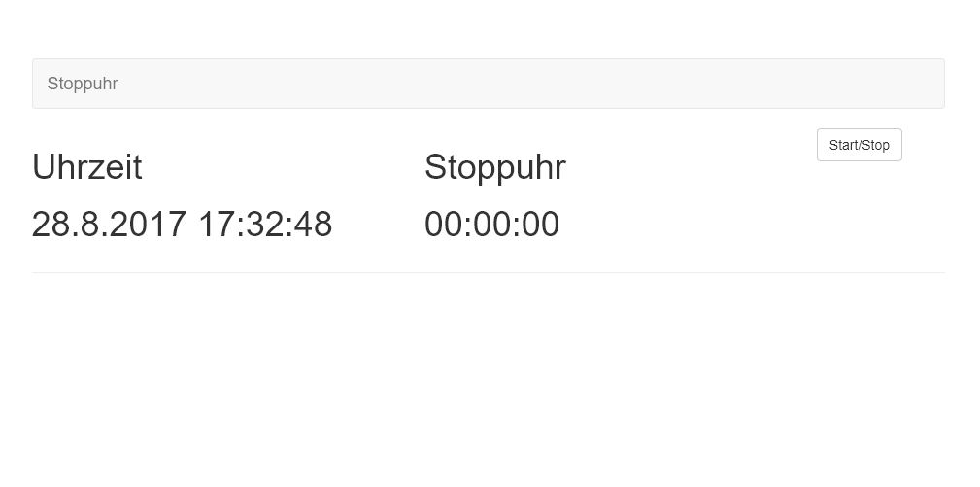980x487 pixels.
Task: Click the clock time 17:32:48
Action: 265,225
